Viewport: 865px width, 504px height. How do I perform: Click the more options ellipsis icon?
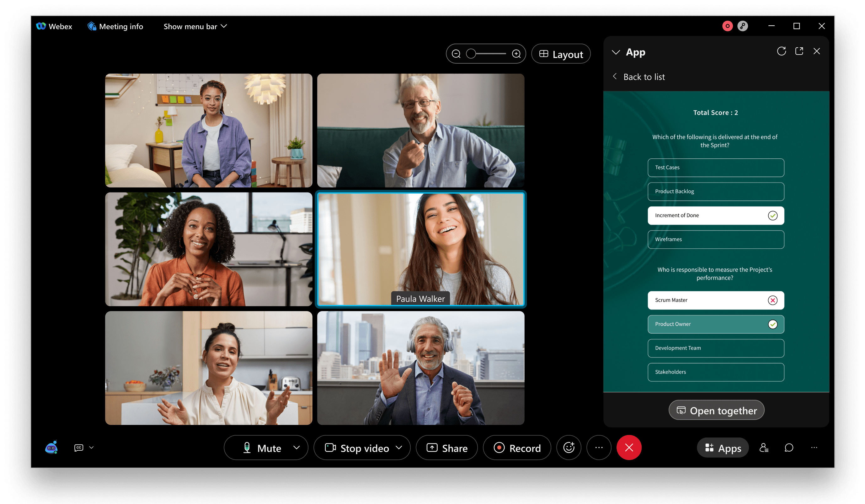(x=600, y=447)
